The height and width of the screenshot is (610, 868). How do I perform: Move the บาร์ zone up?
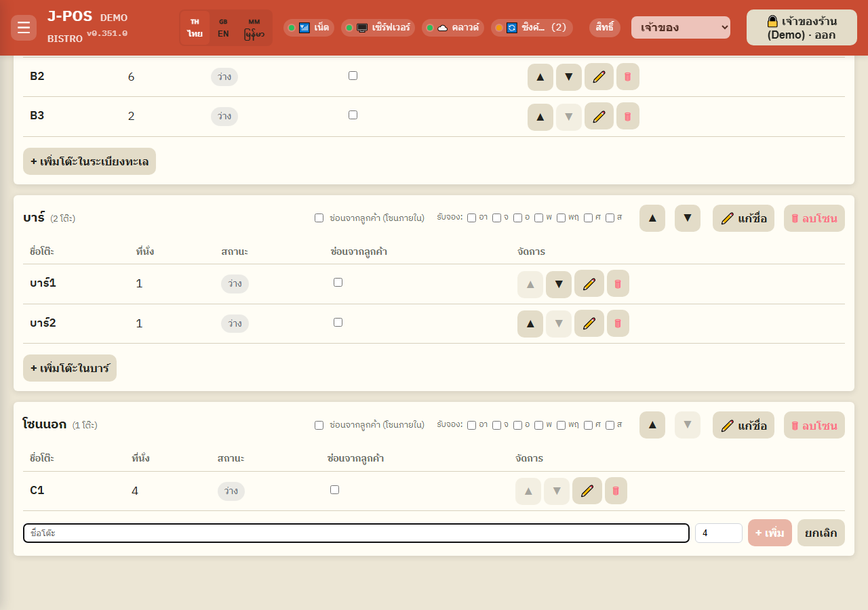652,218
